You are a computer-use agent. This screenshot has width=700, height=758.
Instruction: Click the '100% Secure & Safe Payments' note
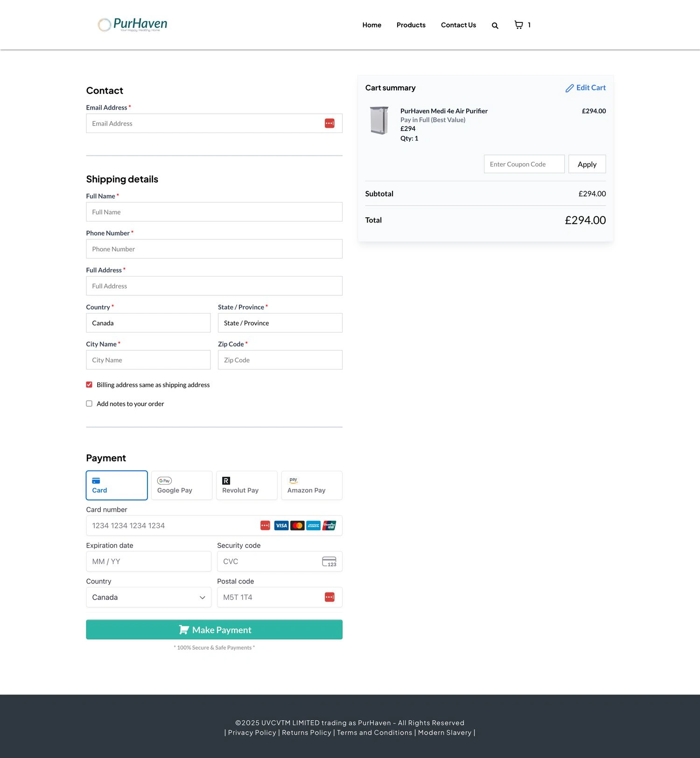coord(214,648)
